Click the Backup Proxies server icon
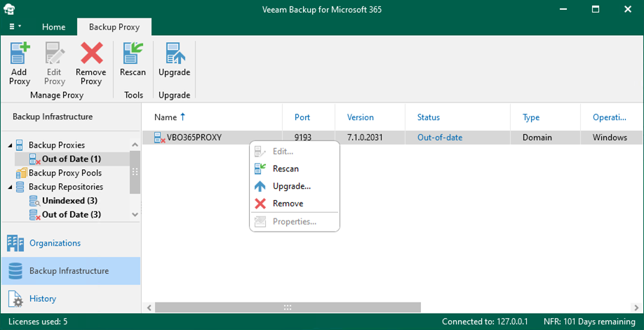This screenshot has width=644, height=330. point(20,145)
